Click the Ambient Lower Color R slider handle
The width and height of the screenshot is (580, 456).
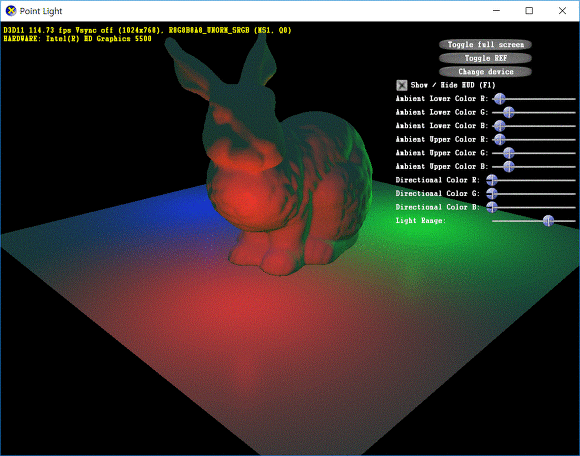pos(499,99)
